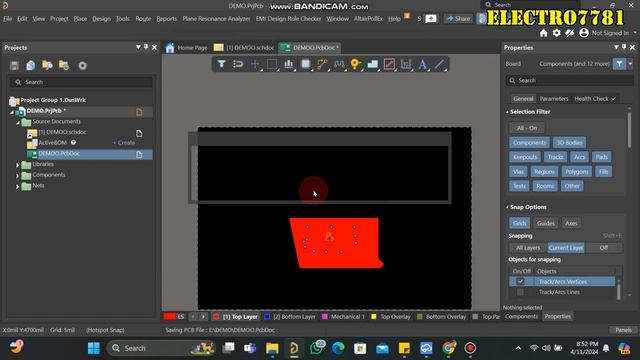
Task: Uncheck Track/Arcs Vertices snapping checkbox
Action: pyautogui.click(x=520, y=282)
